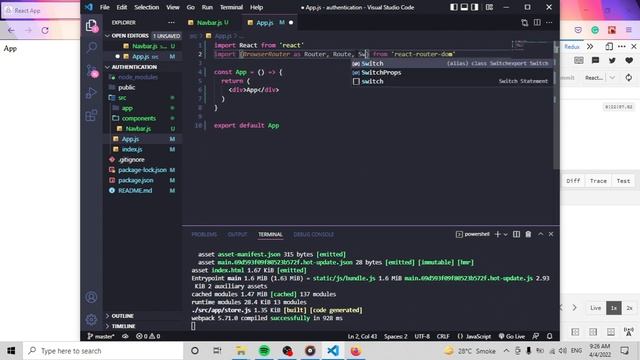Click Go Live in status bar
Viewport: 640px width, 360px height.
512,336
